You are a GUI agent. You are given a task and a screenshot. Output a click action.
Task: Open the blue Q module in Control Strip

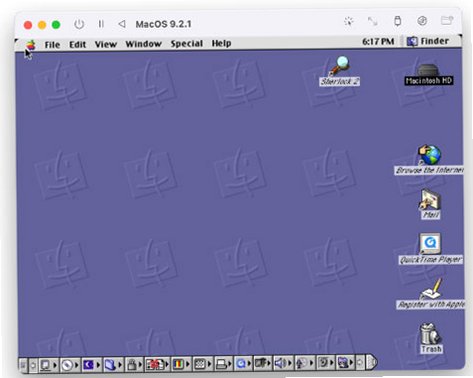click(243, 363)
